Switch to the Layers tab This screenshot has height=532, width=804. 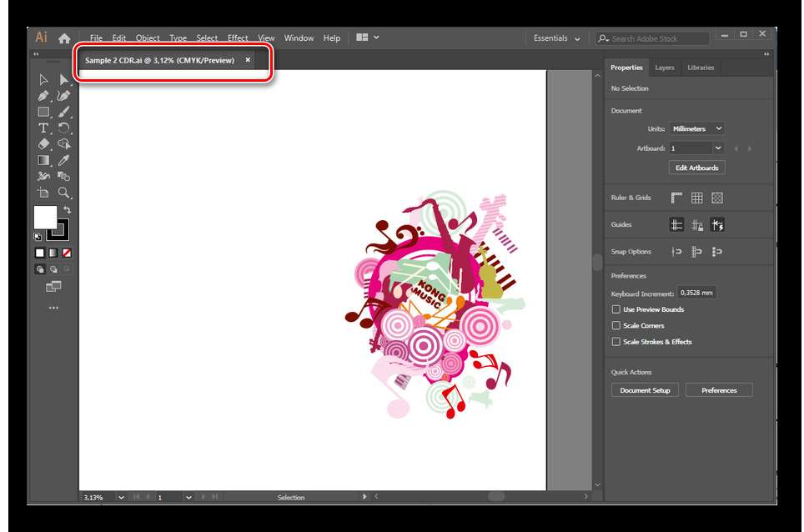tap(665, 68)
